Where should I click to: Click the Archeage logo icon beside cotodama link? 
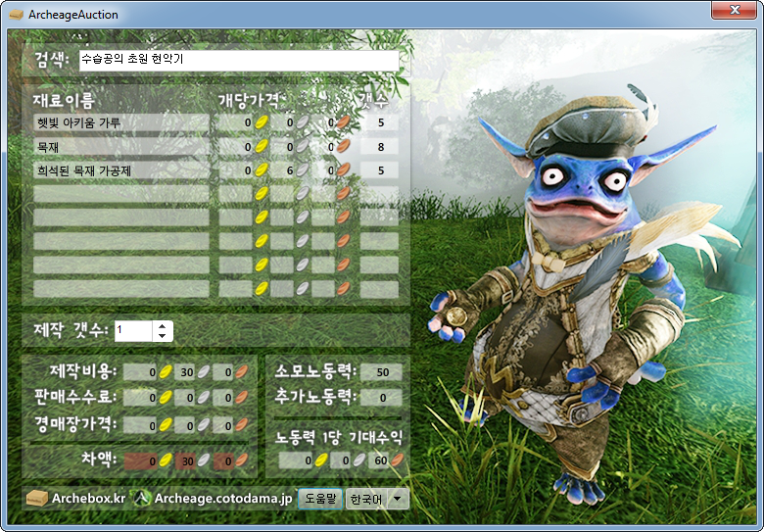(x=142, y=498)
